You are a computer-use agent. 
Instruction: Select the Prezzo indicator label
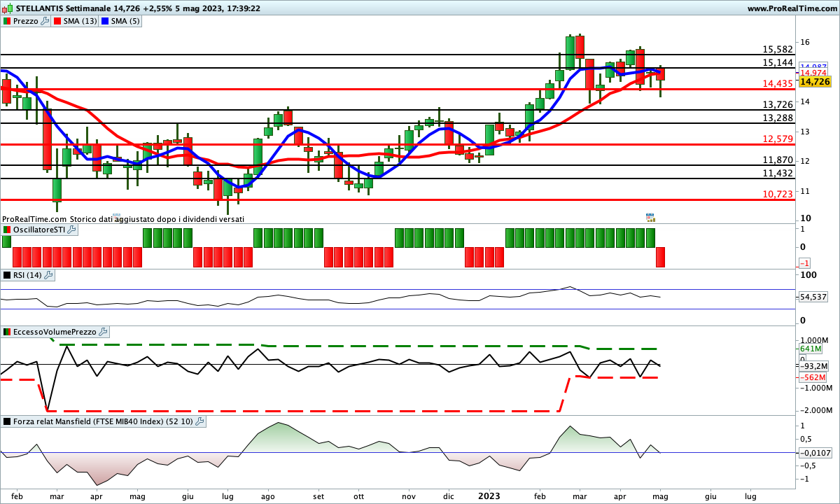click(26, 21)
